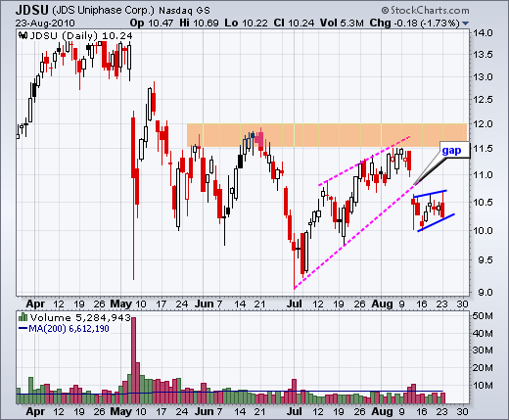Click the tallest May volume spike bar

point(133,360)
